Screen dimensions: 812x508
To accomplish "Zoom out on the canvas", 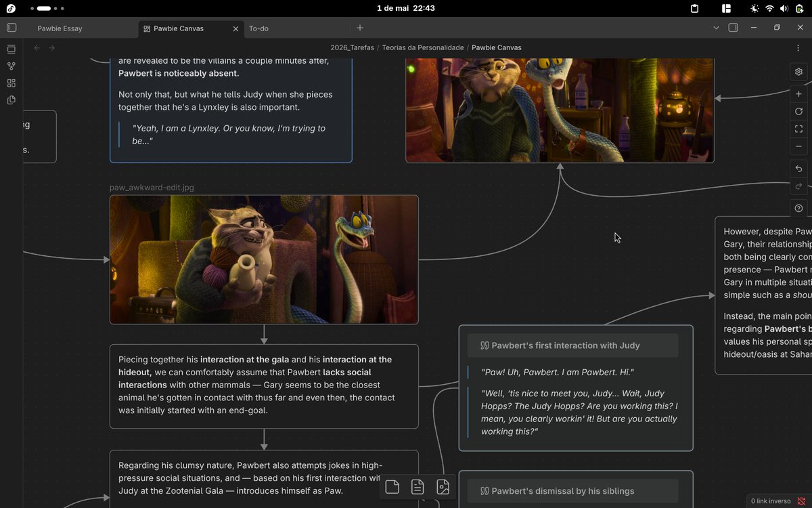I will point(798,146).
